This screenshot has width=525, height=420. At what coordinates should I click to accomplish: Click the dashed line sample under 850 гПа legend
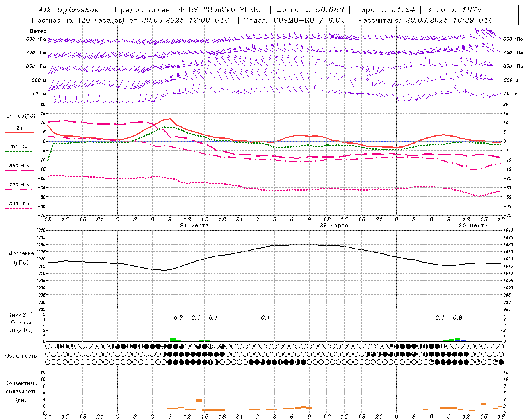[x=19, y=171]
